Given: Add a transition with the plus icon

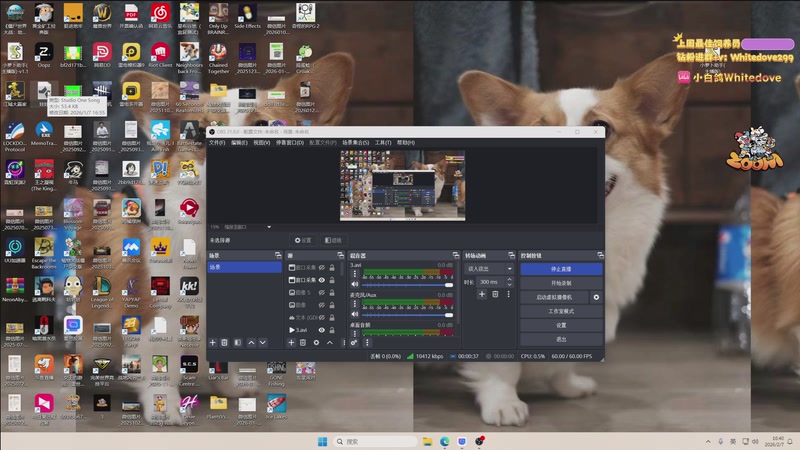Looking at the screenshot, I should click(482, 294).
